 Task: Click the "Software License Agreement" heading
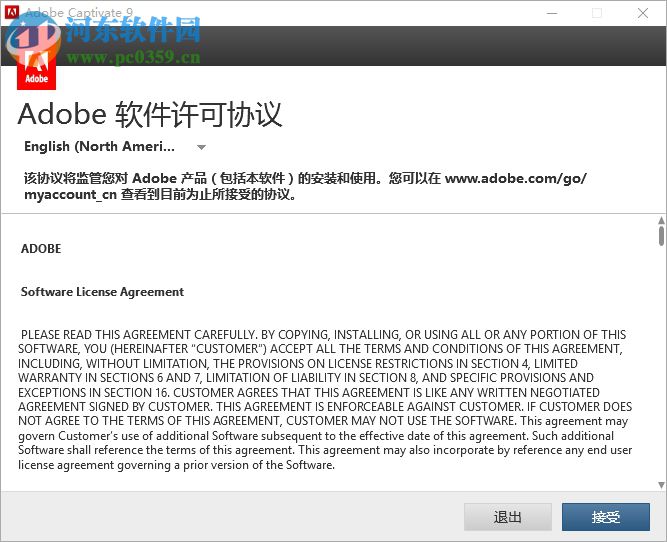click(103, 292)
